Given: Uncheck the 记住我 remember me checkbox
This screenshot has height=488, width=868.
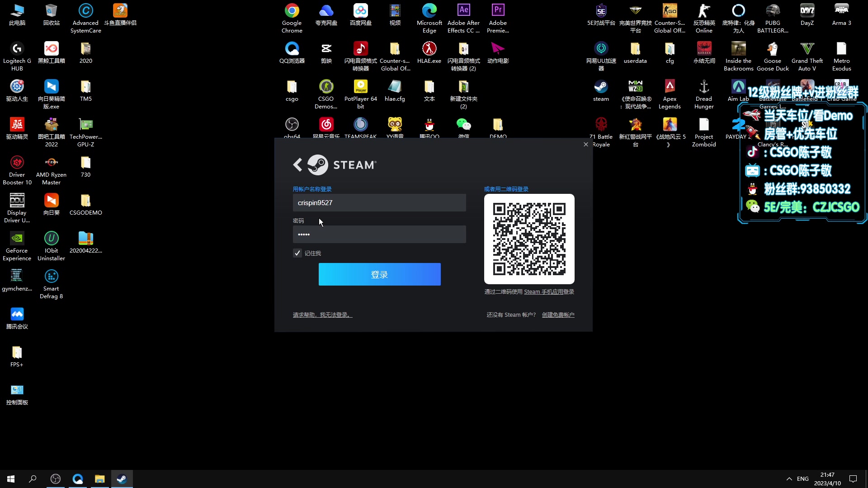Looking at the screenshot, I should pyautogui.click(x=297, y=253).
